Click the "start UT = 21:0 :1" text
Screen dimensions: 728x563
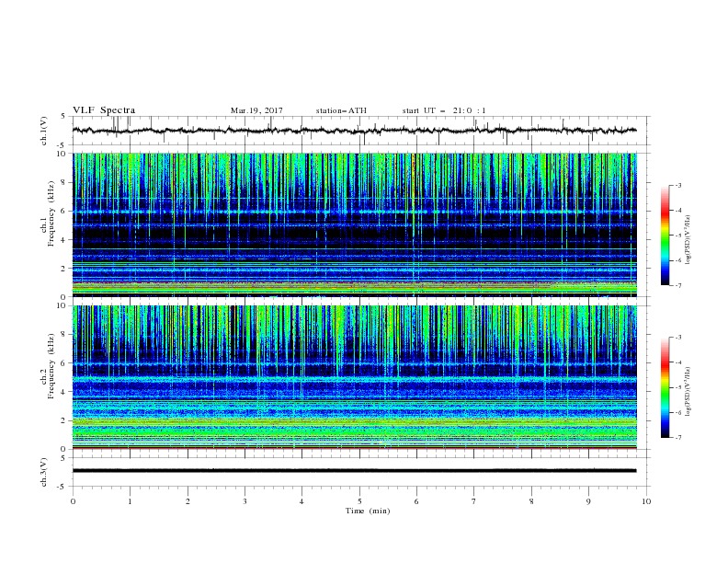(x=444, y=110)
